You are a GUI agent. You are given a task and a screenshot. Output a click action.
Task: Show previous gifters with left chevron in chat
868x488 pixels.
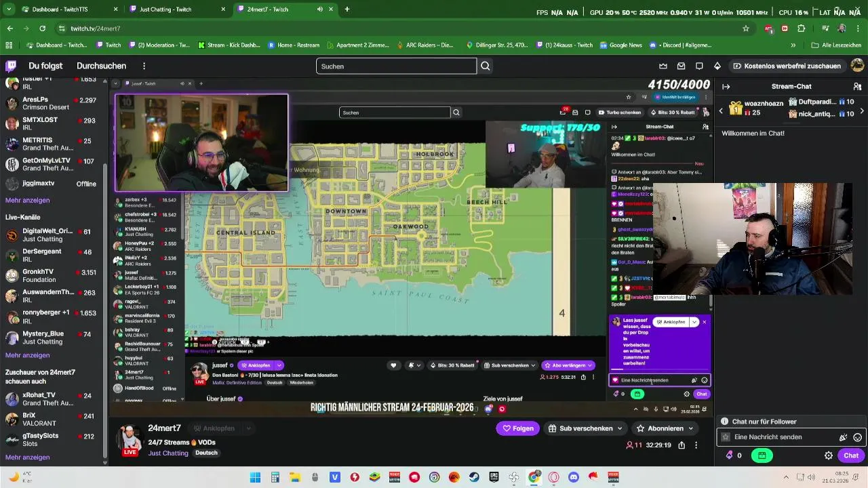pos(721,110)
